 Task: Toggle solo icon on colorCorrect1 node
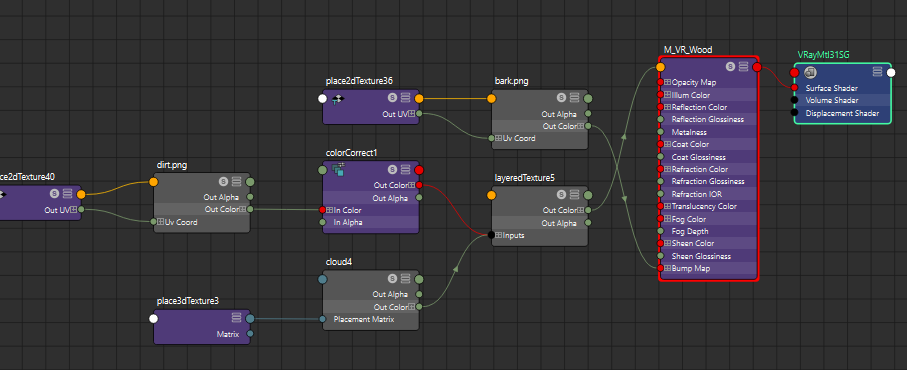(x=392, y=169)
